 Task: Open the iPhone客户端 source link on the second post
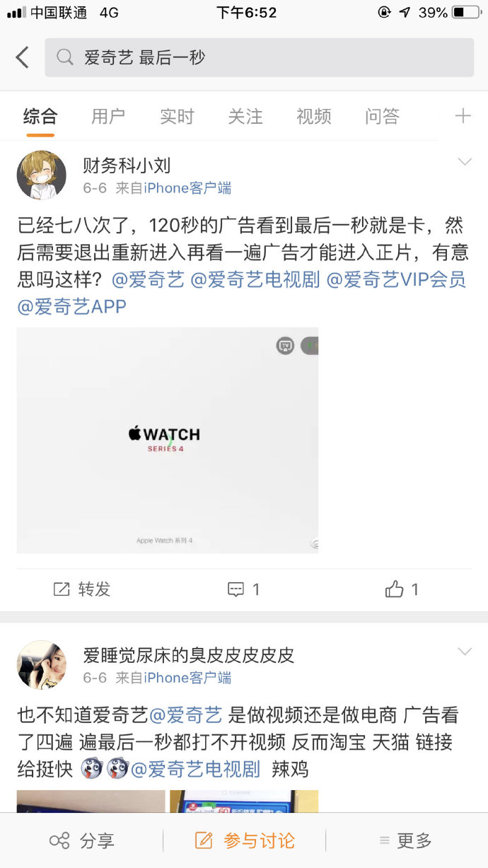187,678
